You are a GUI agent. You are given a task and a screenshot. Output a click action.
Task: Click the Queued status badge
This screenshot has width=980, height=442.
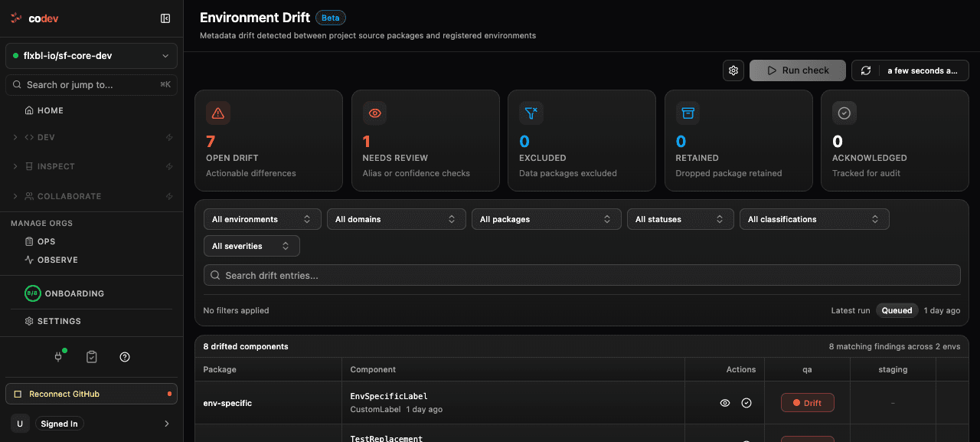pos(897,310)
